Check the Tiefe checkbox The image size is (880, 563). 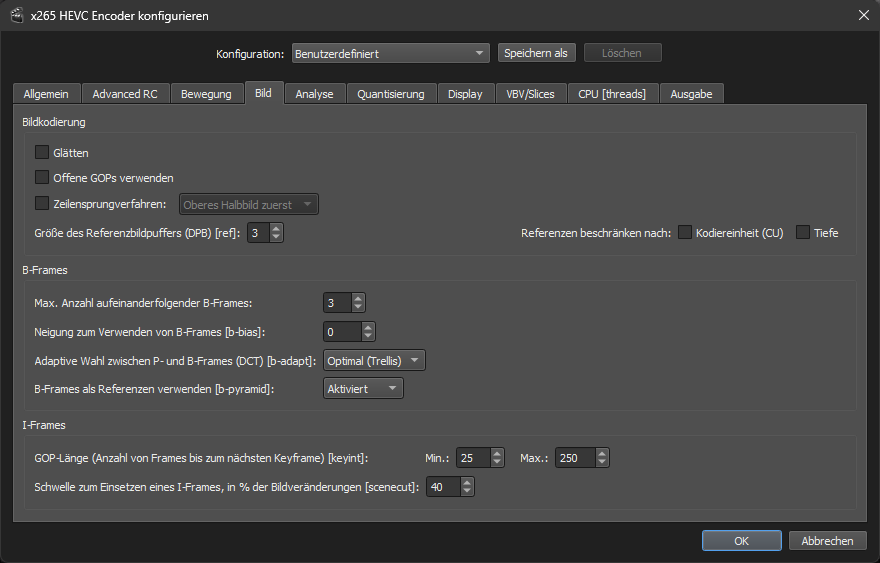point(803,232)
